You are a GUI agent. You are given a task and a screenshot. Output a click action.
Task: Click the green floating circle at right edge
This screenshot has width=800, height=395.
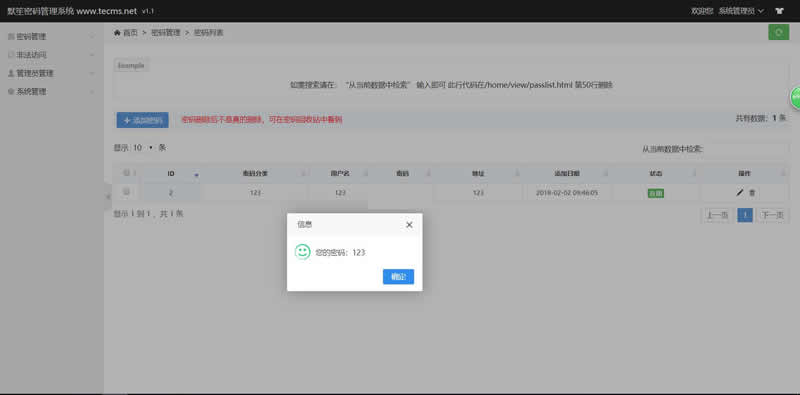795,98
